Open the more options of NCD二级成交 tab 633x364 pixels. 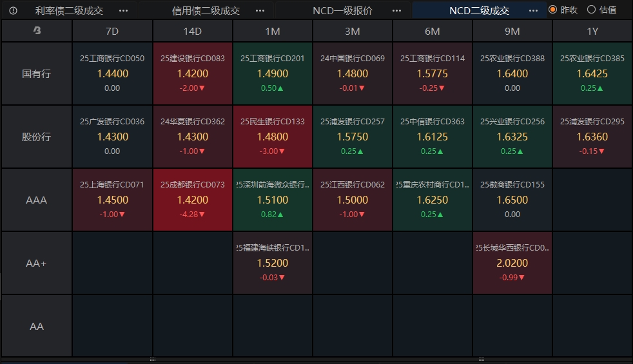pos(533,10)
